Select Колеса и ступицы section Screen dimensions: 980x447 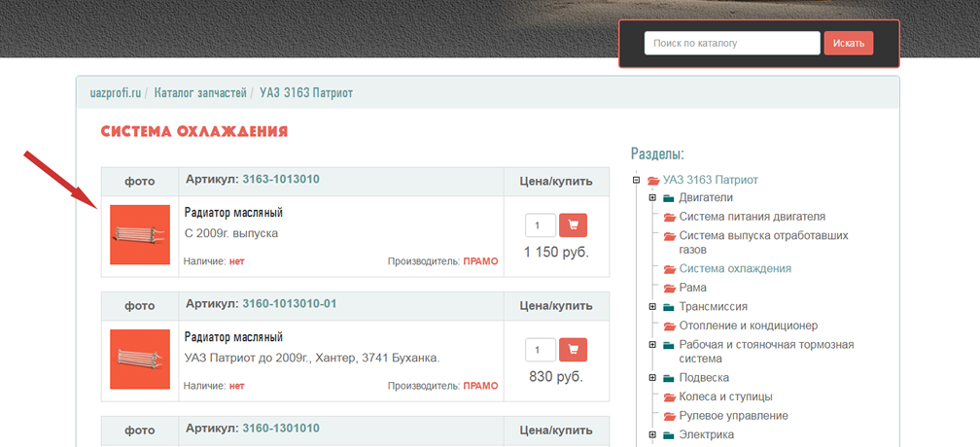[x=725, y=396]
